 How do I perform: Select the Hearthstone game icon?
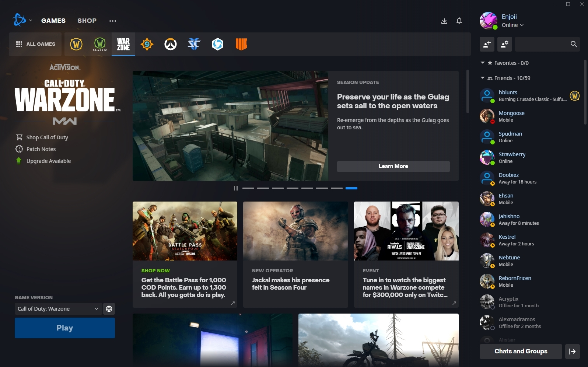[x=147, y=44]
